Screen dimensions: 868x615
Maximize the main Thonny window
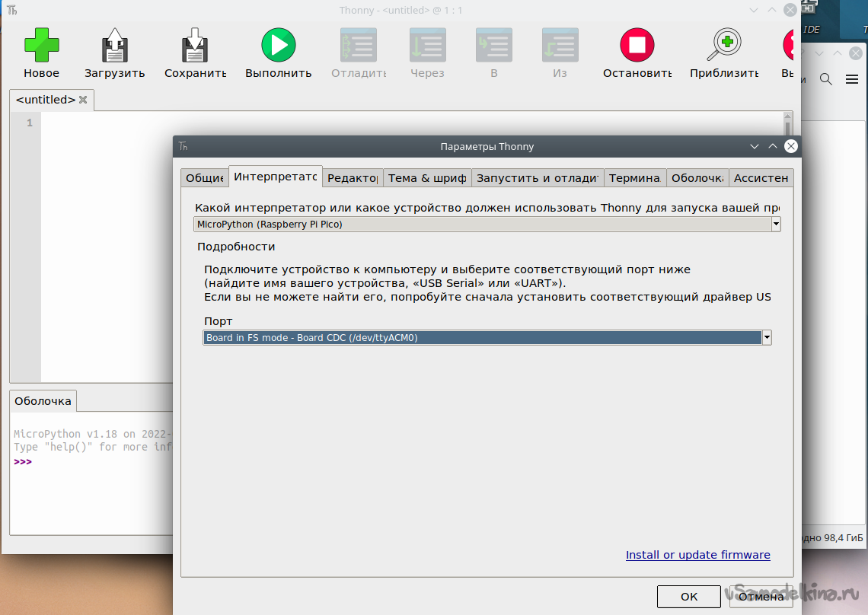pos(772,10)
